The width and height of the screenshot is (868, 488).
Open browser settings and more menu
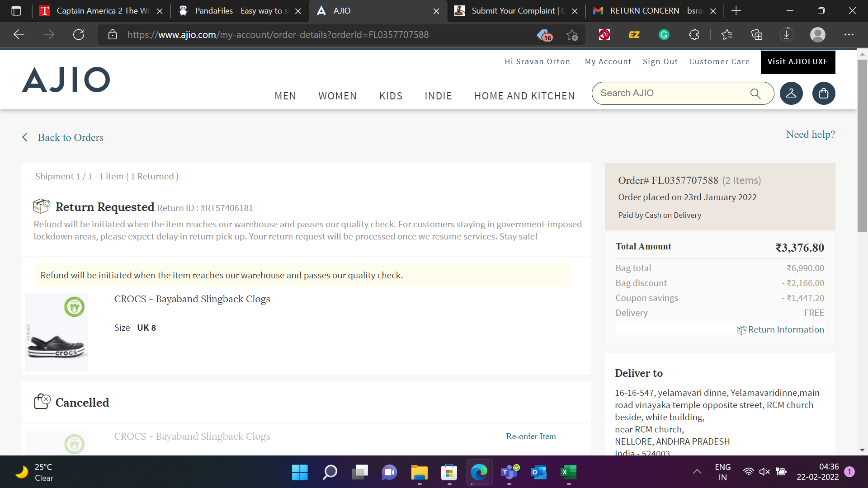click(849, 35)
